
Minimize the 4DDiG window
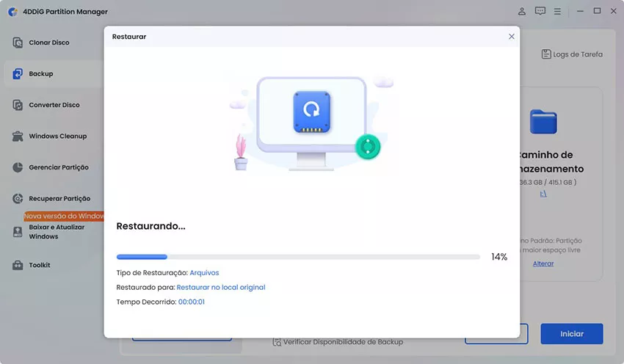[x=580, y=11]
